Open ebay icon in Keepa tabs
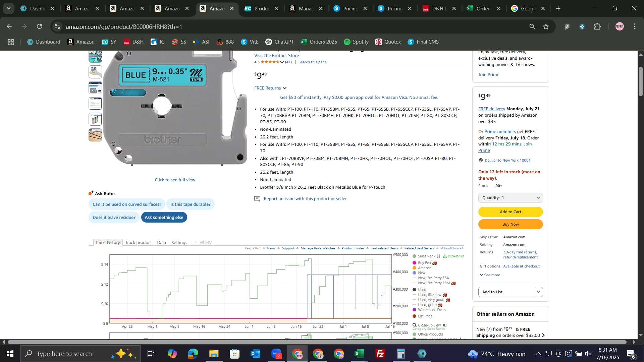Viewport: 644px width, 362px height. tap(206, 242)
